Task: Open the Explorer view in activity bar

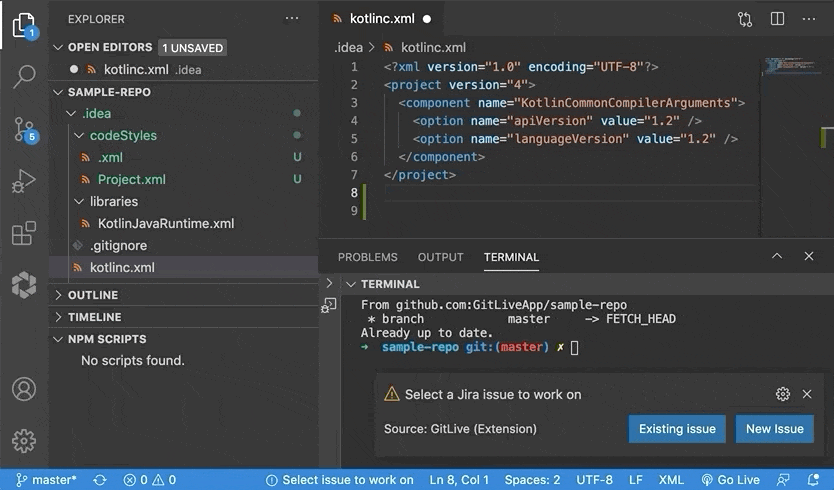Action: pos(24,25)
